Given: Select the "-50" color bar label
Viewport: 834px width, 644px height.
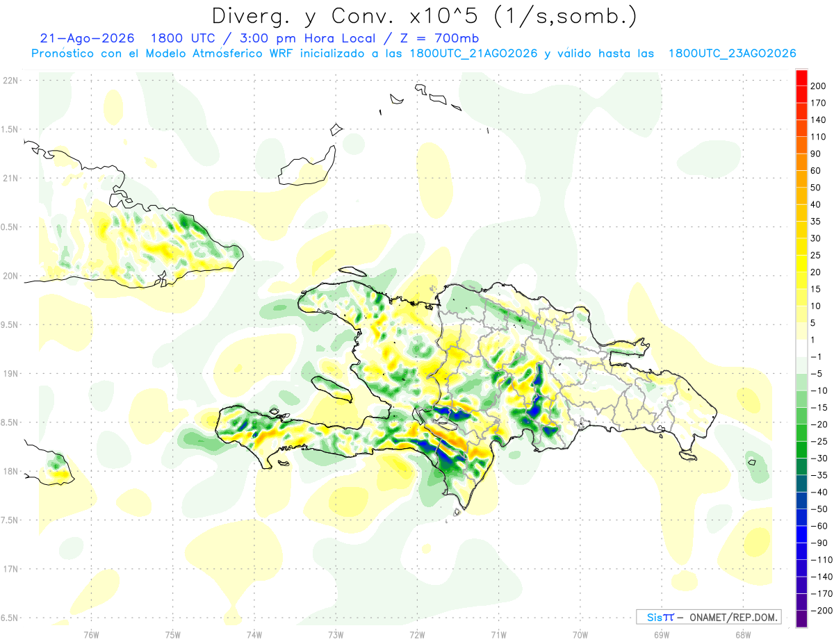Looking at the screenshot, I should [821, 509].
